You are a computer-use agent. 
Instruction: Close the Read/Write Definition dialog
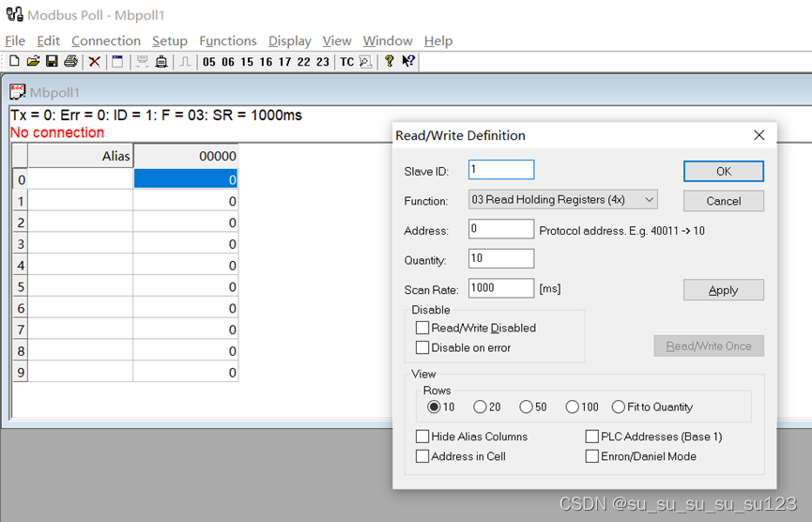(759, 135)
